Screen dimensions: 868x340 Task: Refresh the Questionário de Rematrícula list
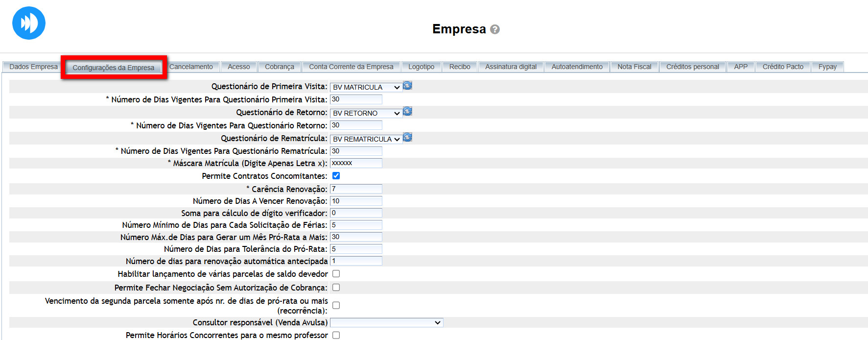click(407, 138)
